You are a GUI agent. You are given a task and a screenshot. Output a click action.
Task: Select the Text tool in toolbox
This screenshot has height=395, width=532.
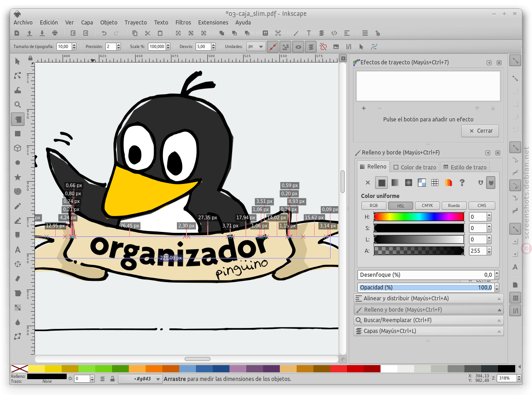(18, 250)
